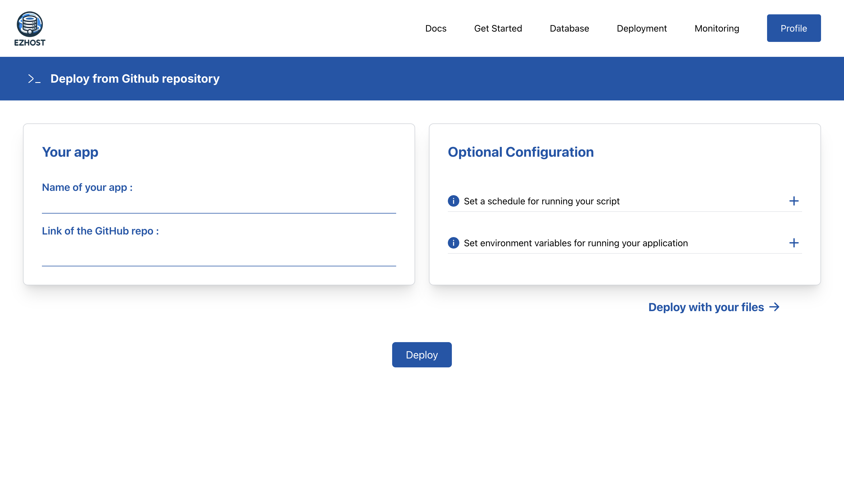Open the Docs menu item
This screenshot has height=504, width=844.
[436, 28]
